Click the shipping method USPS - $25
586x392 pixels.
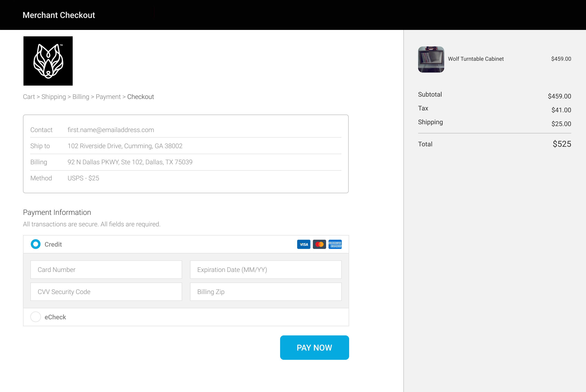click(83, 178)
